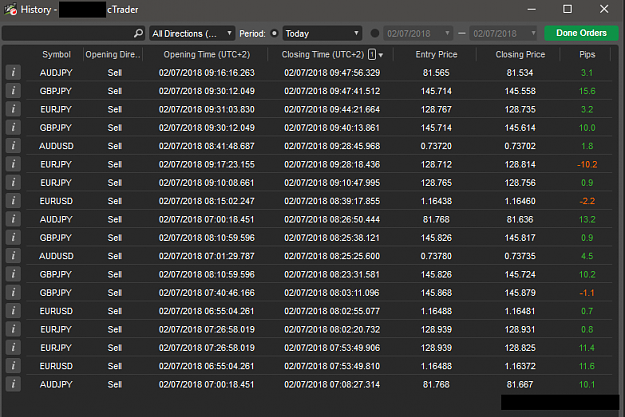Click entry price 0.73720

tap(436, 146)
